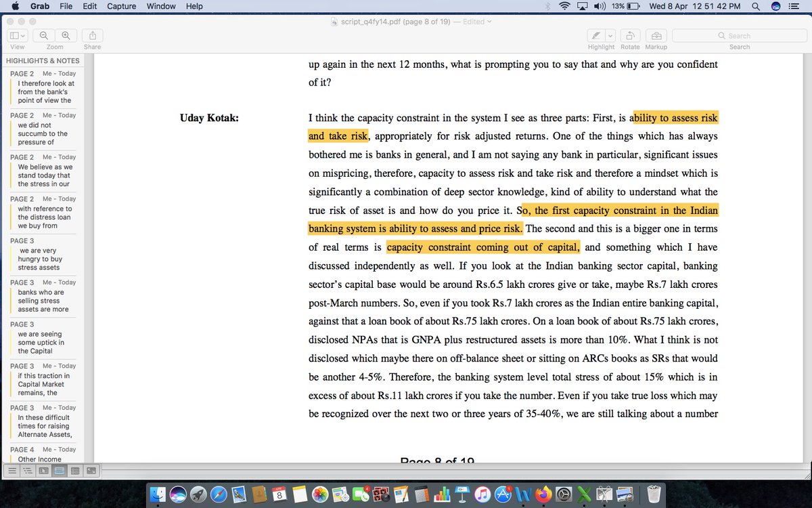Click the Zoom In magnifier button

(x=66, y=35)
